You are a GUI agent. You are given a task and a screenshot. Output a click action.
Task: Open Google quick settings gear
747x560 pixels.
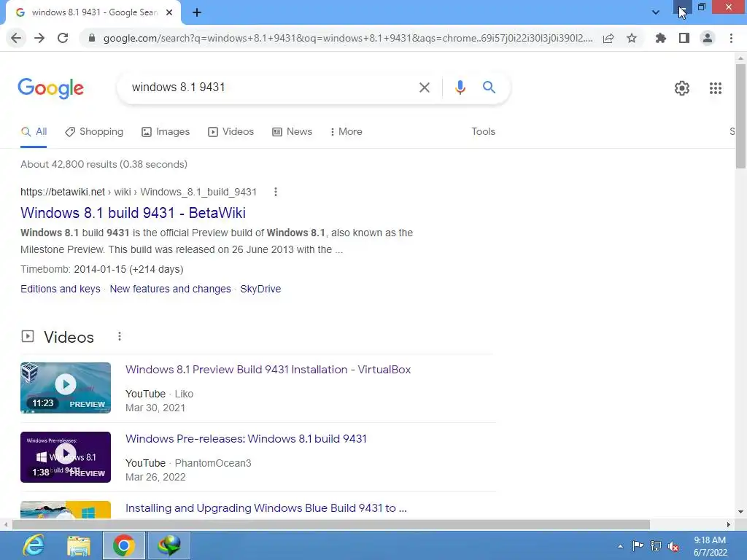pos(682,88)
